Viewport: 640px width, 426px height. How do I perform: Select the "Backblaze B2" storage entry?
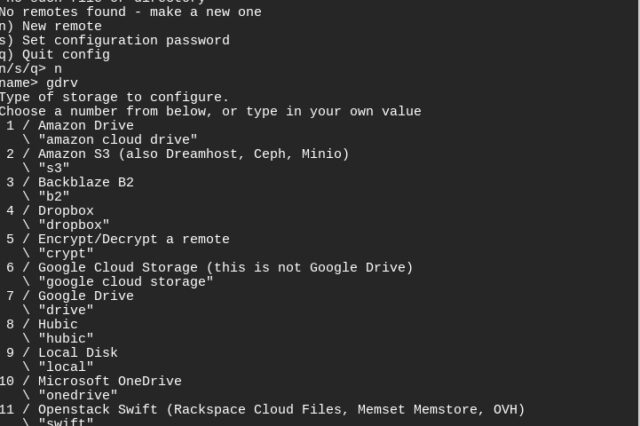click(x=85, y=182)
